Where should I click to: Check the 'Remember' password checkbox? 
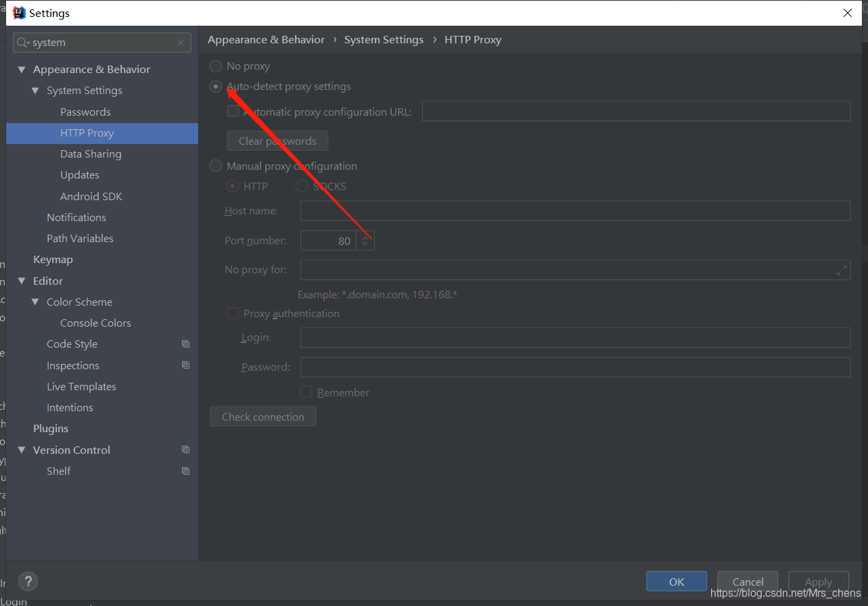pos(306,392)
